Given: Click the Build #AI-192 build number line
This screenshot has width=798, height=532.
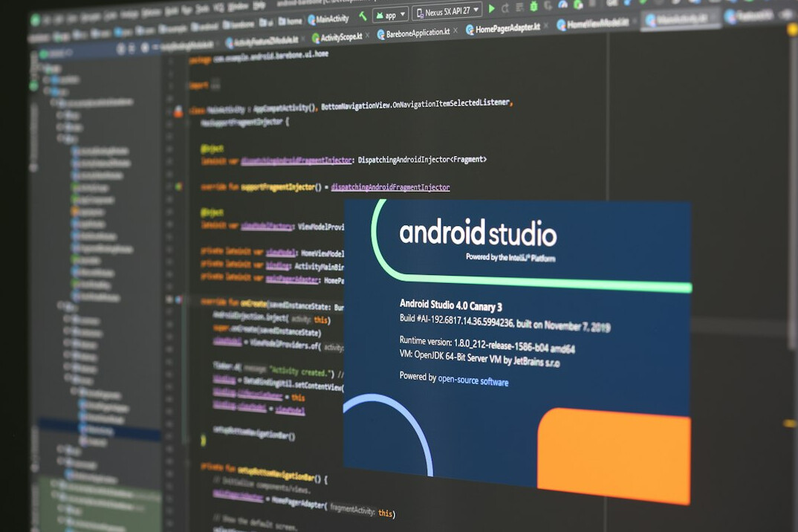Looking at the screenshot, I should (x=505, y=322).
